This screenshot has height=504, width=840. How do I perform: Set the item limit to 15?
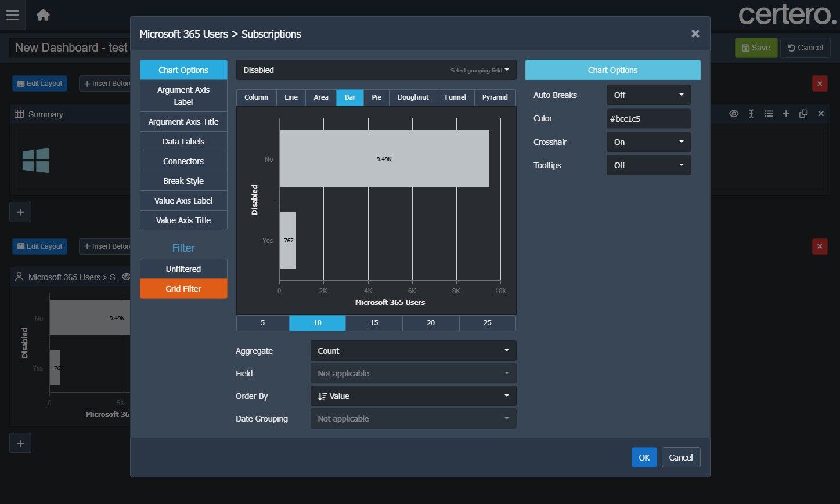click(374, 323)
